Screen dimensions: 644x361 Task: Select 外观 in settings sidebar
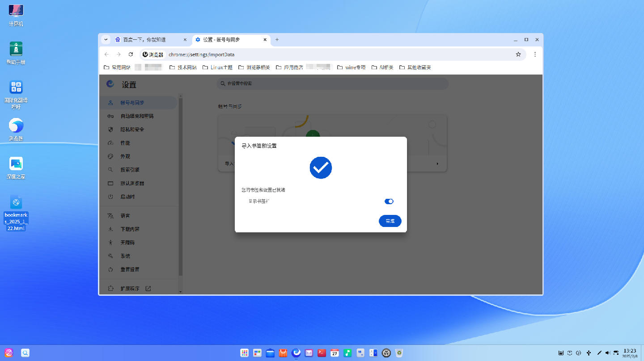coord(138,156)
